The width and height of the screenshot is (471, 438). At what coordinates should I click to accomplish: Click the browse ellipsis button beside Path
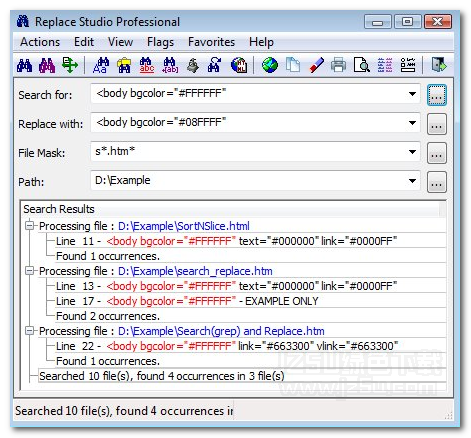(437, 182)
